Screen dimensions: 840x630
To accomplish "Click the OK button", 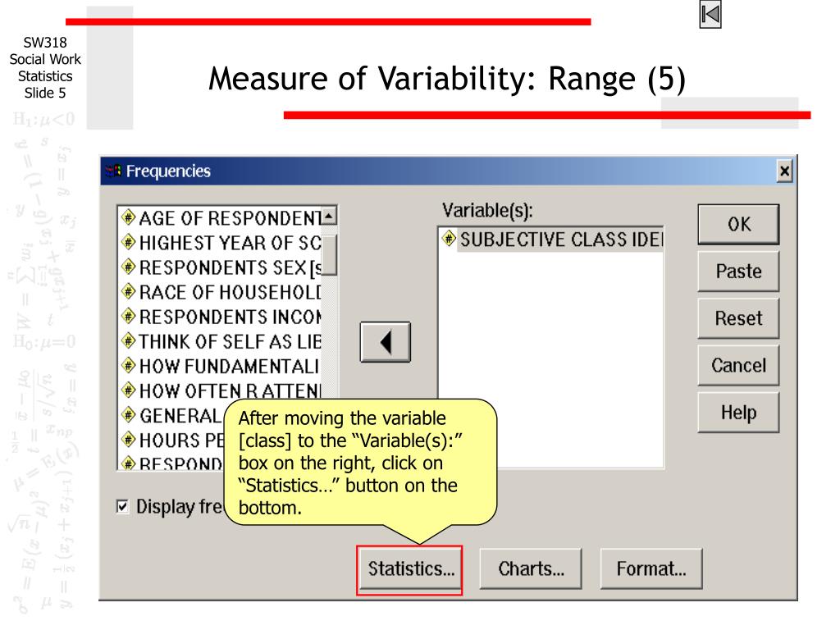I will coord(738,225).
